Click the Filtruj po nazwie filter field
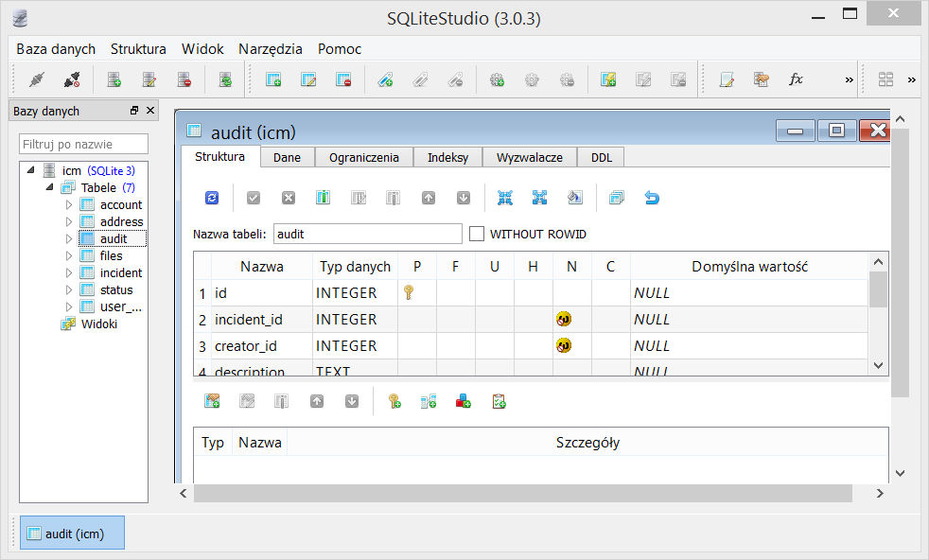This screenshot has width=929, height=560. click(x=83, y=144)
